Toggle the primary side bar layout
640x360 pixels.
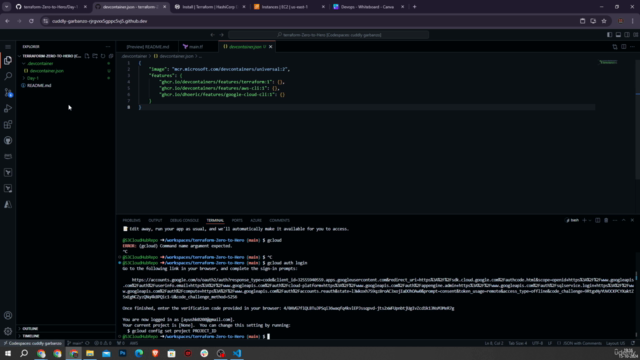pyautogui.click(x=609, y=35)
